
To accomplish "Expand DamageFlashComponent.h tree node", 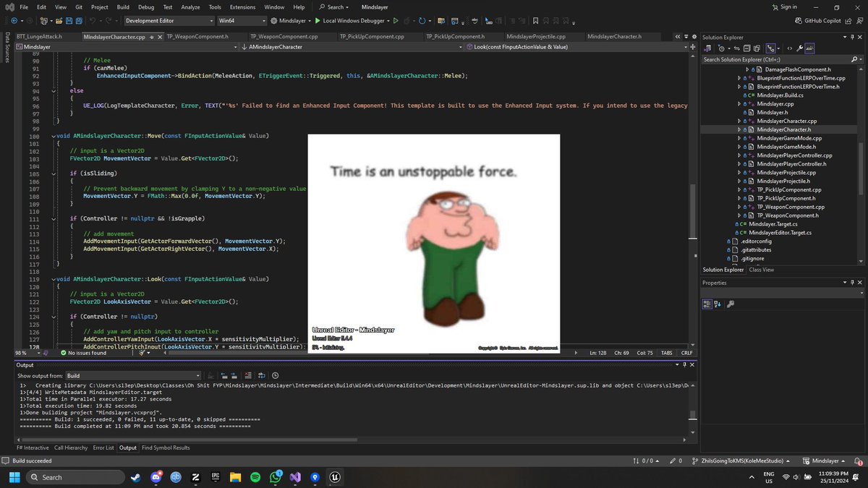I will (x=748, y=69).
